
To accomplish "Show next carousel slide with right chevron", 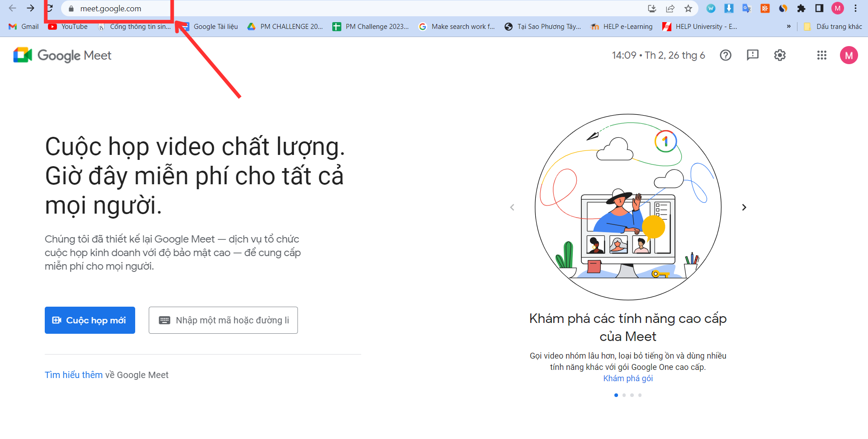I will click(744, 207).
